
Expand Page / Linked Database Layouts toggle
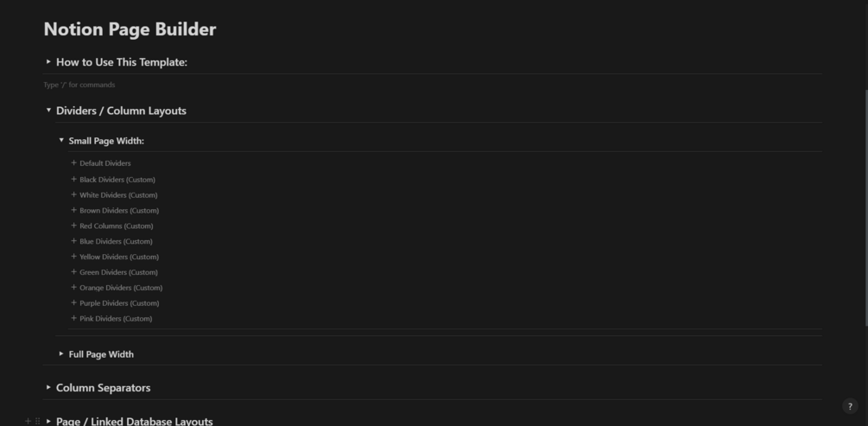click(x=48, y=421)
